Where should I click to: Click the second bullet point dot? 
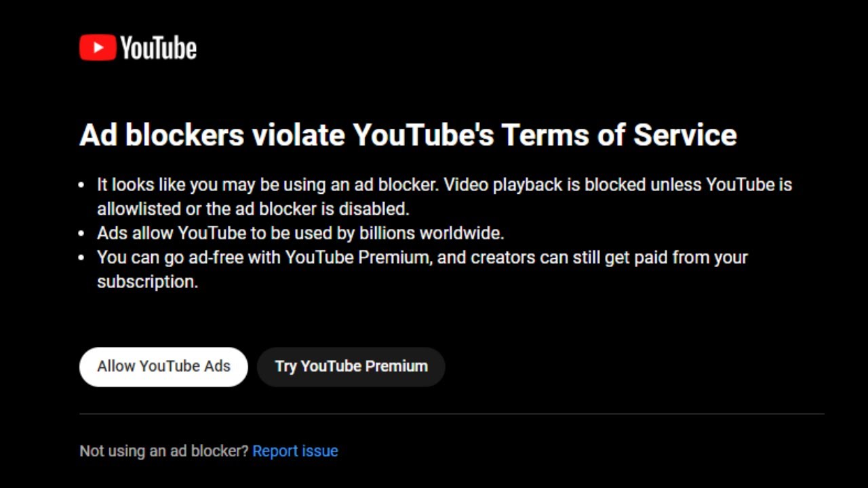click(x=82, y=234)
